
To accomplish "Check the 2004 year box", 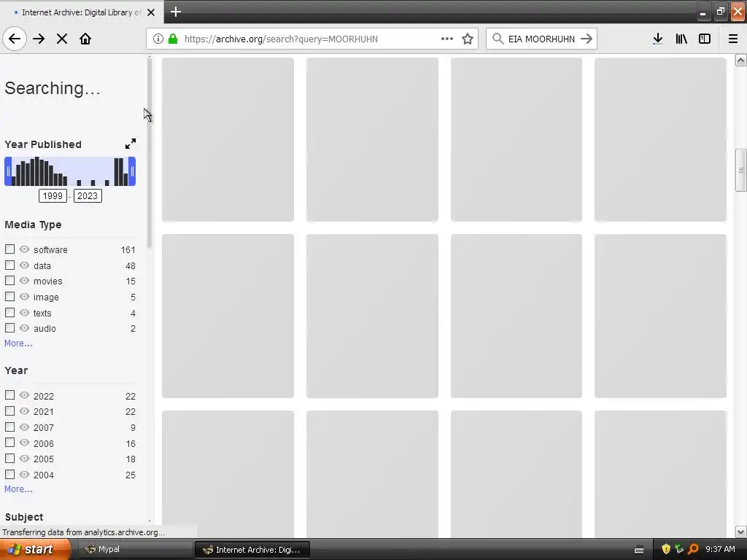I will point(9,474).
